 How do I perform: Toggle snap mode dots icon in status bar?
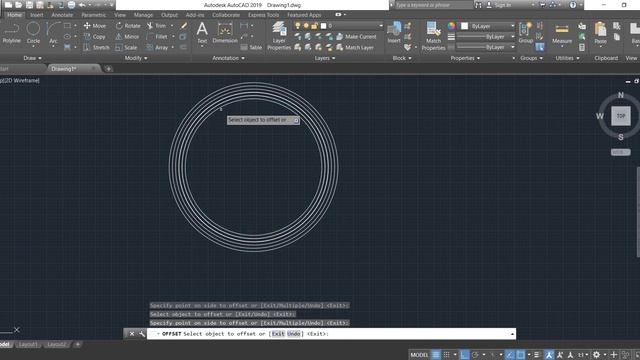[x=447, y=355]
